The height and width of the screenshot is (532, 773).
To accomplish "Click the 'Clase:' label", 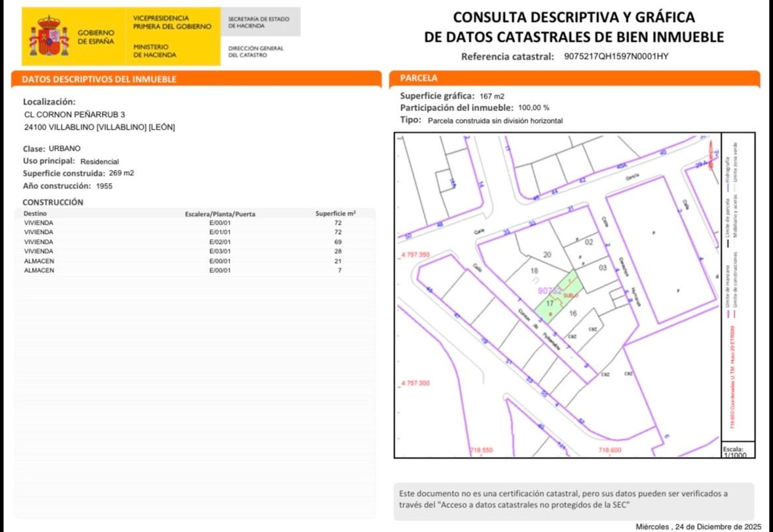I will coord(34,149).
